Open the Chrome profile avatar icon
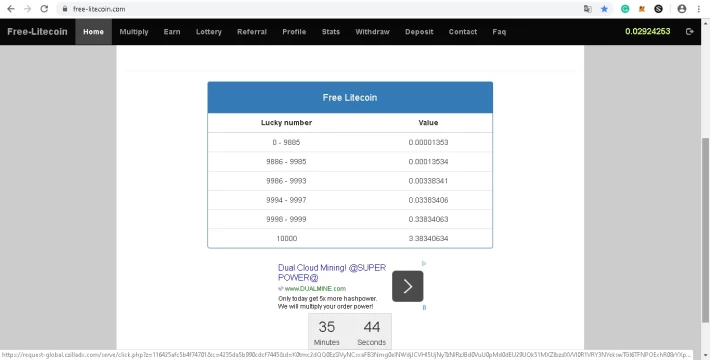This screenshot has width=710, height=360. (681, 9)
